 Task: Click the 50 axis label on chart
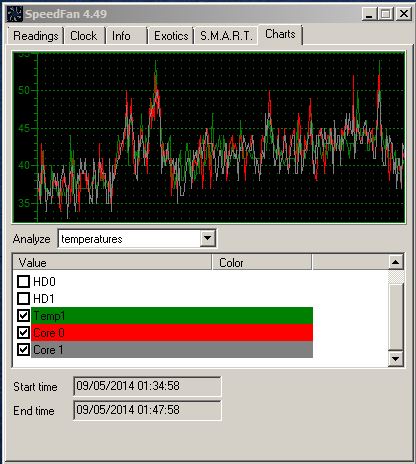coord(24,90)
